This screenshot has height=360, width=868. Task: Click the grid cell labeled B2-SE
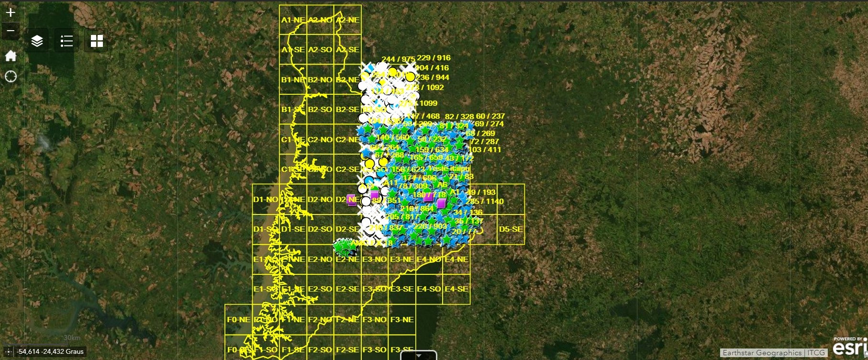347,109
